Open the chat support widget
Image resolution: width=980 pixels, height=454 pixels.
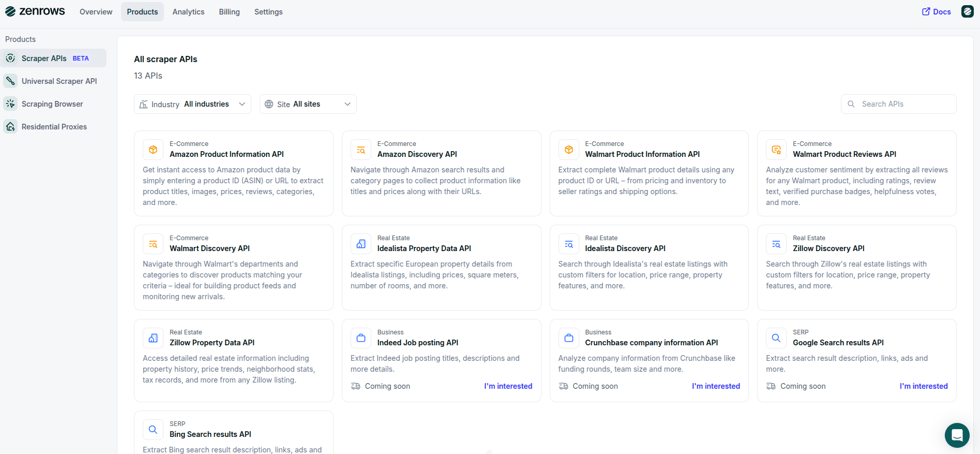(x=957, y=435)
